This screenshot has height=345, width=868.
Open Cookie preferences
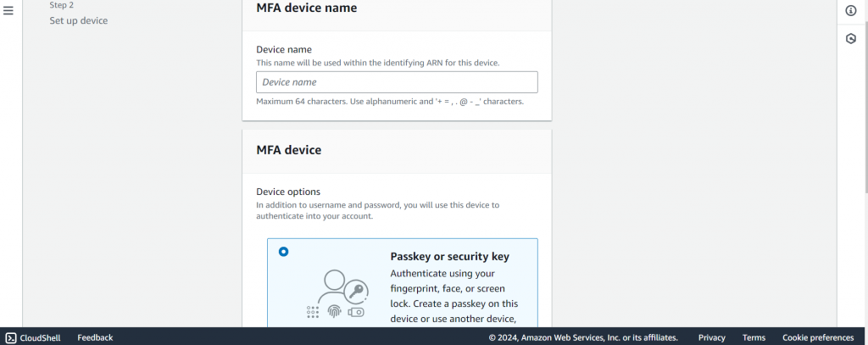(818, 337)
